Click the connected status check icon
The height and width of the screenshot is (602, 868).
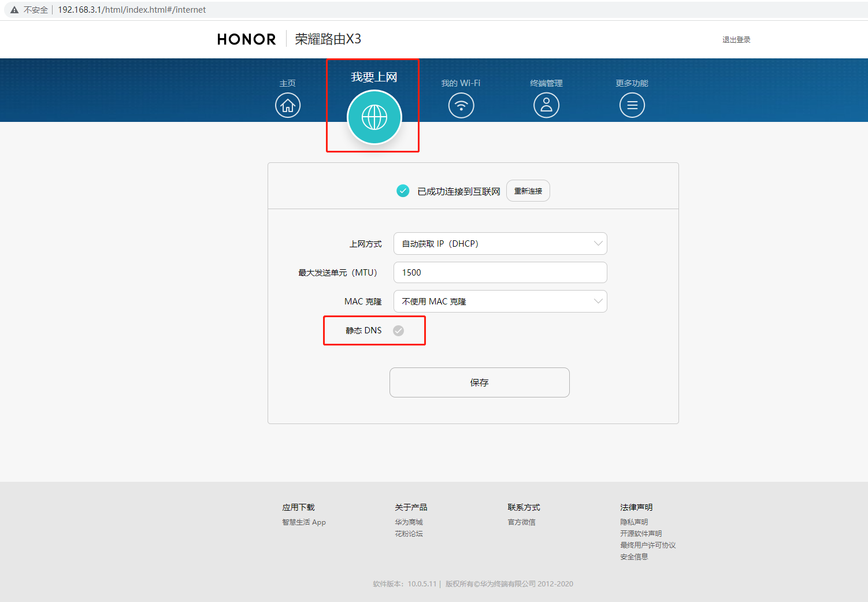click(x=403, y=191)
